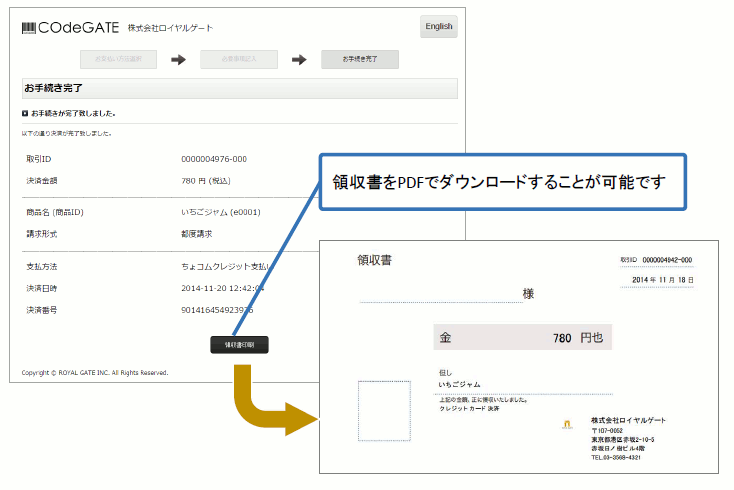Click the dotted stamp box on receipt
Screen dimensions: 734x490
pyautogui.click(x=384, y=411)
